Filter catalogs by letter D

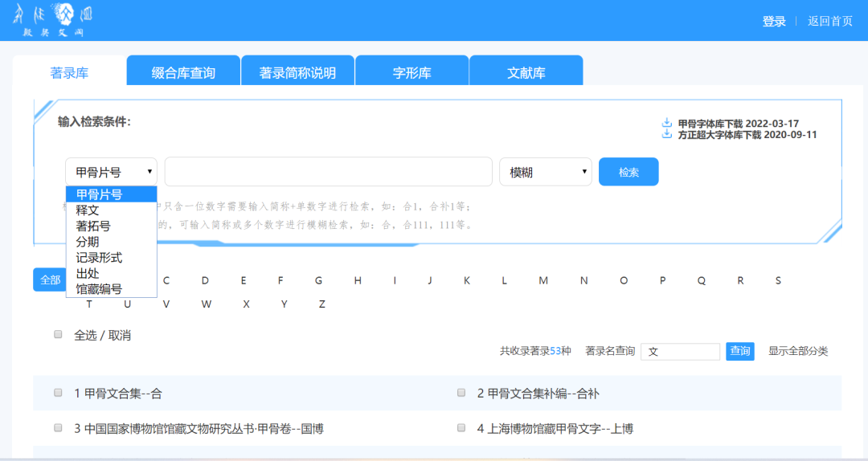pyautogui.click(x=205, y=280)
